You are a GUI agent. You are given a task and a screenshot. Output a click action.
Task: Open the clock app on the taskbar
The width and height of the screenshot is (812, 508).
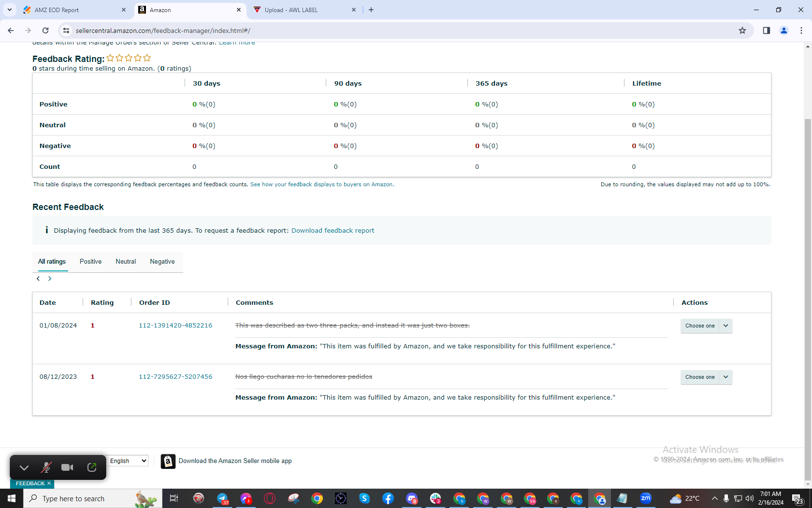click(341, 498)
